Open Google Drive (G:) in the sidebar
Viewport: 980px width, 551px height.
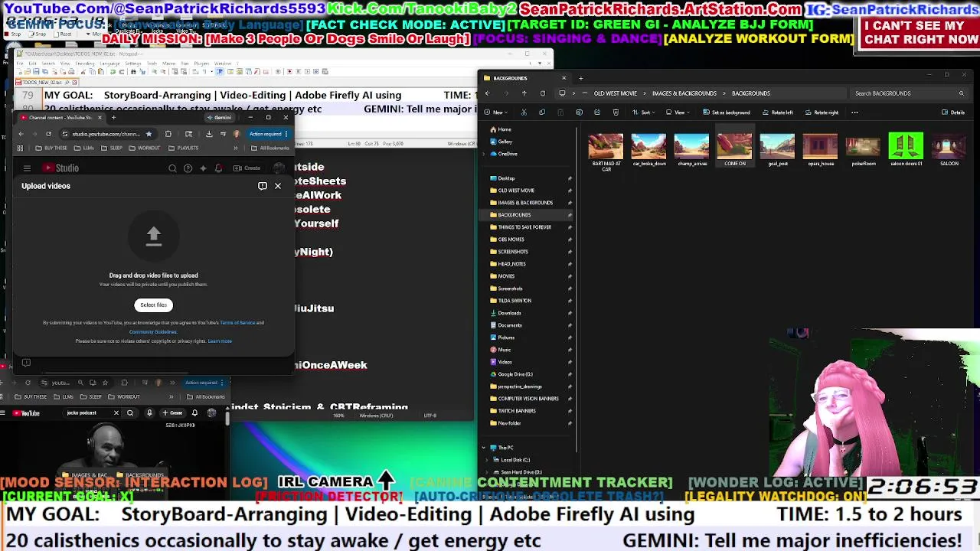pyautogui.click(x=515, y=374)
